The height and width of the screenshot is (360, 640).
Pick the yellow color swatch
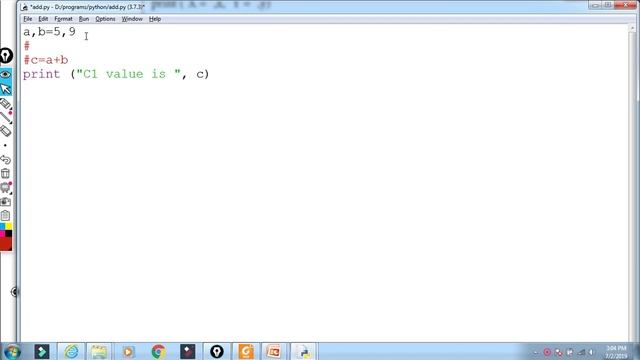(x=9, y=227)
